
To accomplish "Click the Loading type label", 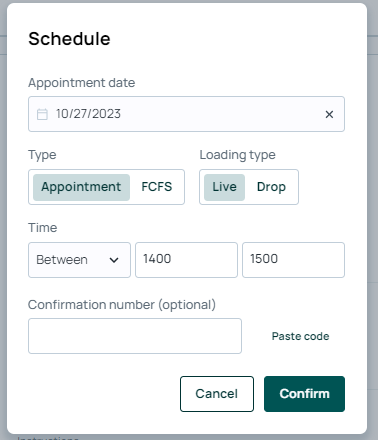I will 238,155.
